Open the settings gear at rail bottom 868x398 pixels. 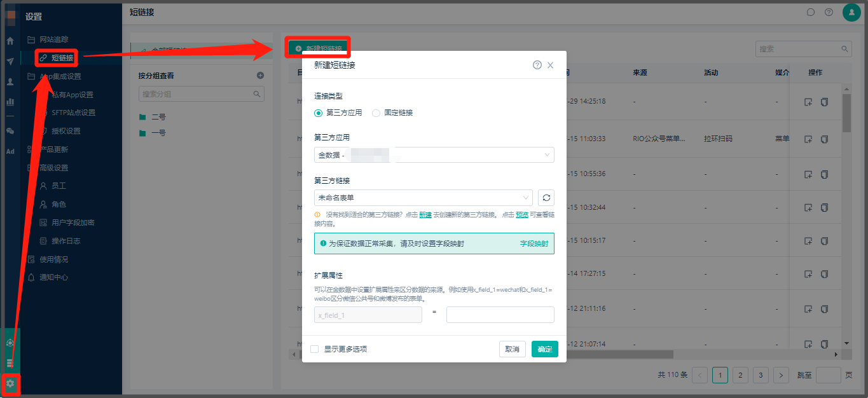(10, 383)
